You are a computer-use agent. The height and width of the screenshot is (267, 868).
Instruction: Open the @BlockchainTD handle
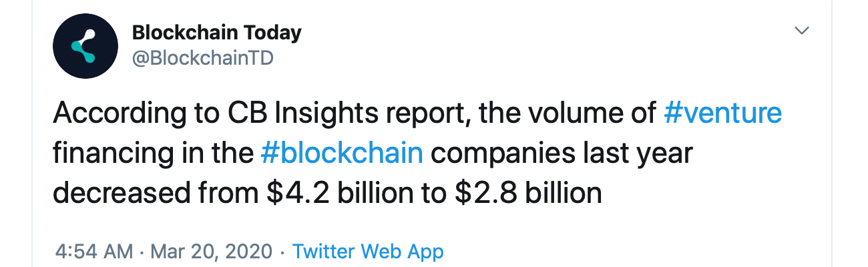pyautogui.click(x=203, y=58)
